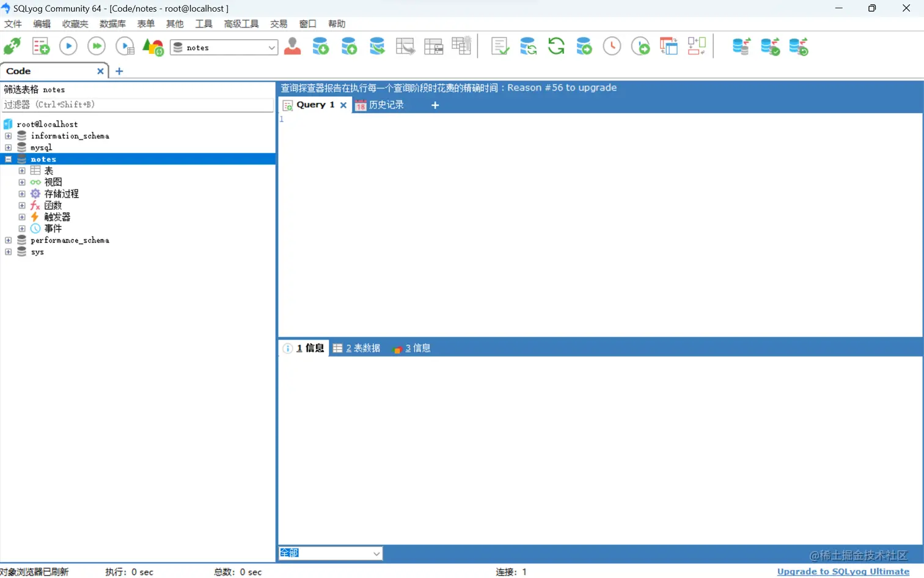Screen dimensions: 924x578
Task: Click the export database icon with up arrow
Action: (349, 46)
